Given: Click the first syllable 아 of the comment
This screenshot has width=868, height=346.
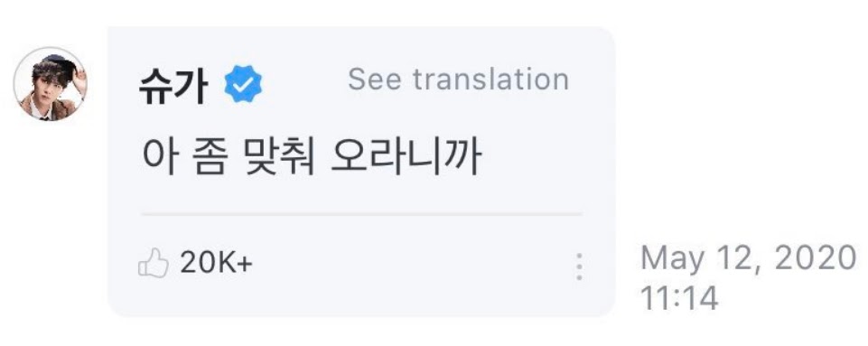Looking at the screenshot, I should pos(160,158).
